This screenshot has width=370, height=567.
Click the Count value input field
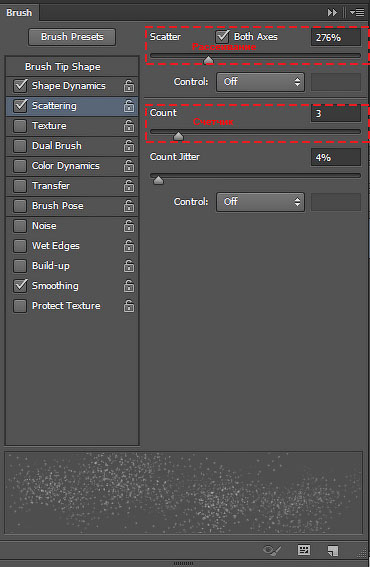point(336,113)
